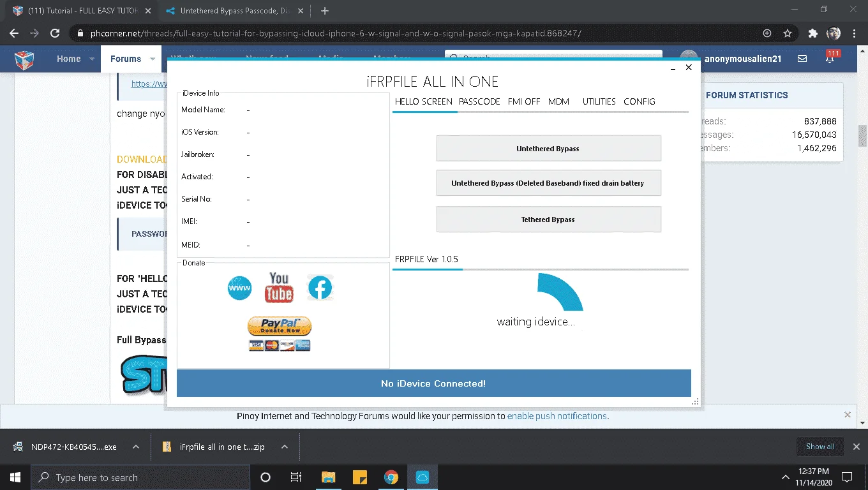Screen dimensions: 868x490
Task: Click the FORUM STATISTICS heading
Action: coord(747,95)
